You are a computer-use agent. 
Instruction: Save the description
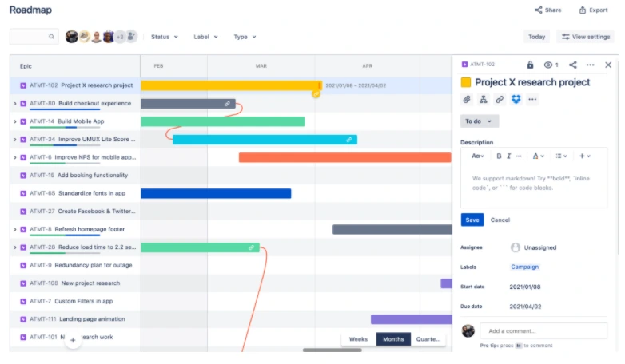pyautogui.click(x=472, y=220)
